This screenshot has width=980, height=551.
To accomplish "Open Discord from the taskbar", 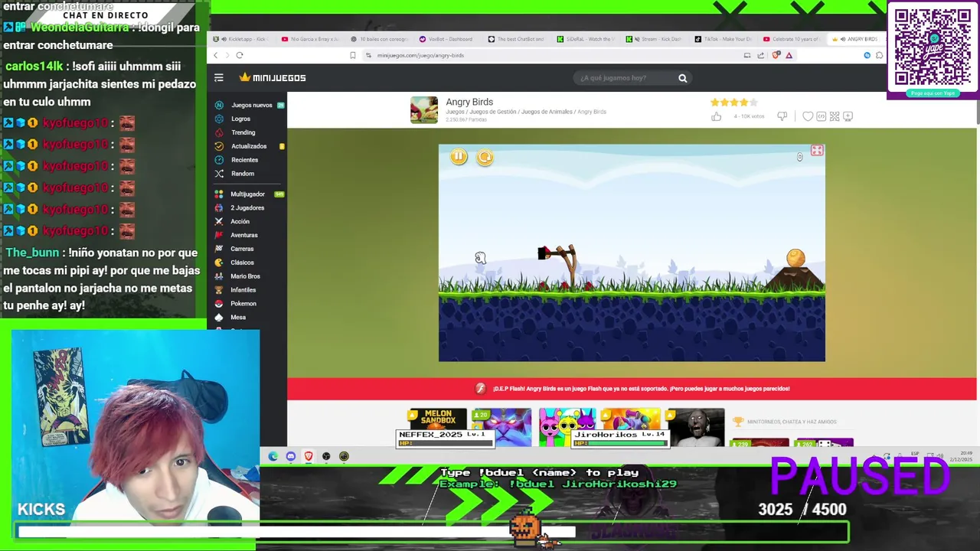I will [291, 456].
